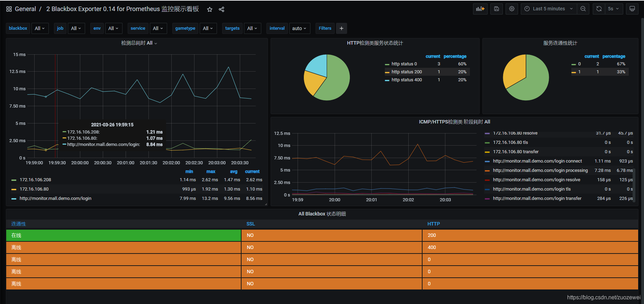Add a new ad hoc filter
Screen dimensions: 644x304
(x=342, y=28)
